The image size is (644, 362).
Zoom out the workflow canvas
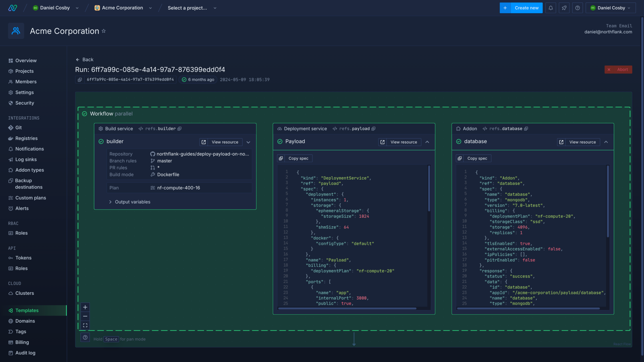85,316
